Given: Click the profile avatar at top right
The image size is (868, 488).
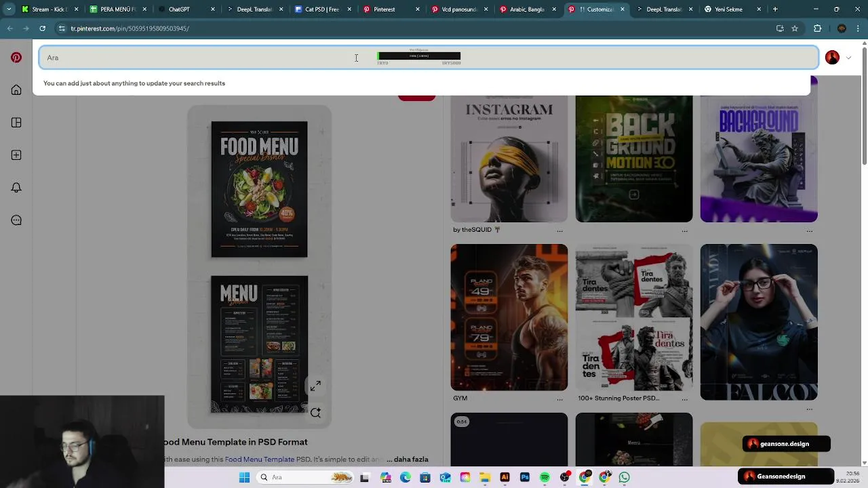Looking at the screenshot, I should (832, 58).
